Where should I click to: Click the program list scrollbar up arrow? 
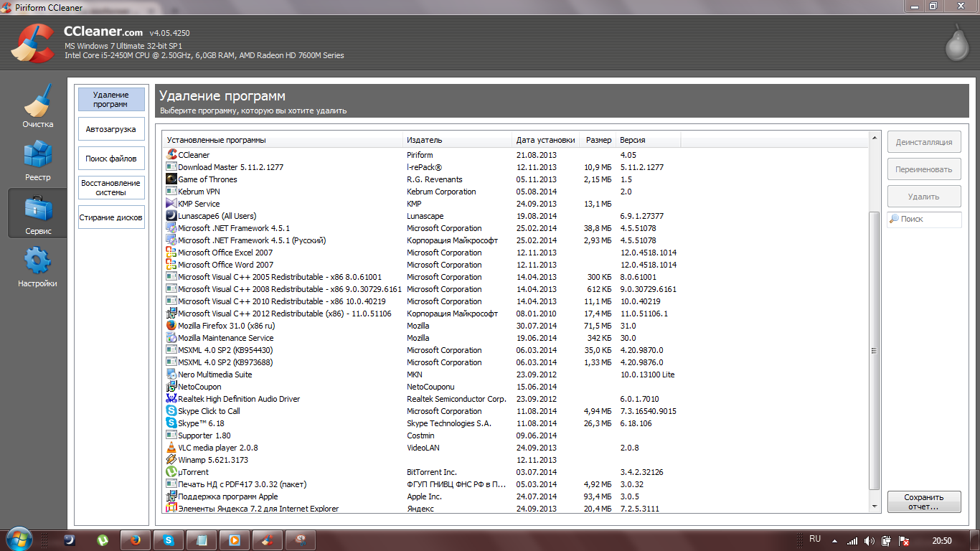[874, 137]
